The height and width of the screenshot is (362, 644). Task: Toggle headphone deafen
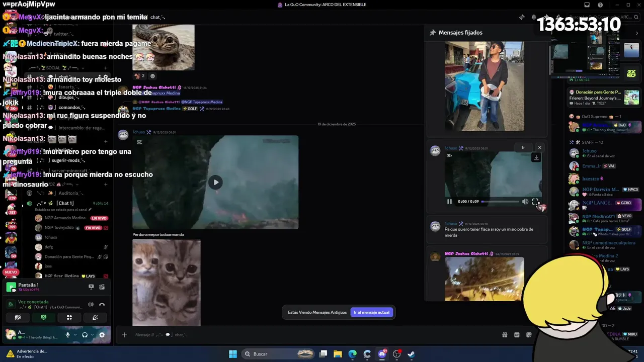coord(85,335)
